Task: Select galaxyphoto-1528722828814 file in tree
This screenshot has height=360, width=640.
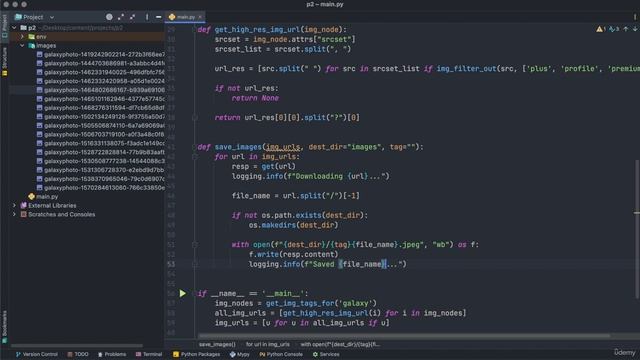Action: (x=104, y=152)
